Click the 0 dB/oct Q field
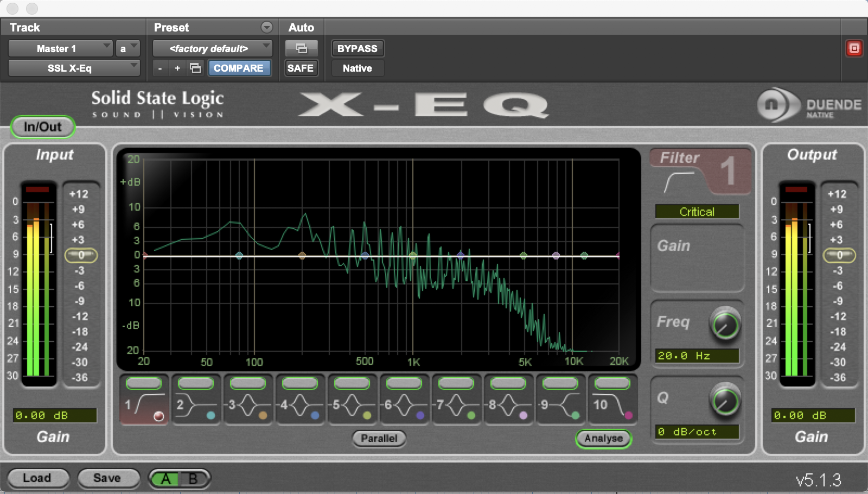Image resolution: width=868 pixels, height=494 pixels. point(697,432)
